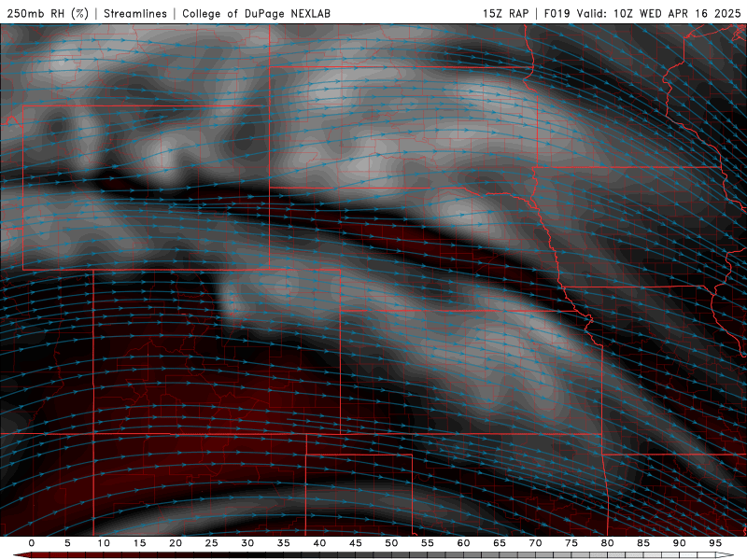Click the "5" colorbar label

click(x=67, y=543)
